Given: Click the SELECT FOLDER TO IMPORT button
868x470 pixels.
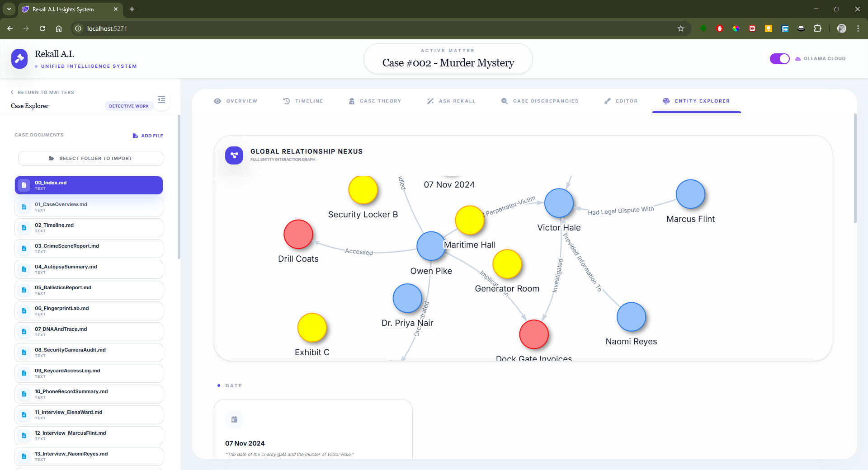Looking at the screenshot, I should pyautogui.click(x=90, y=158).
